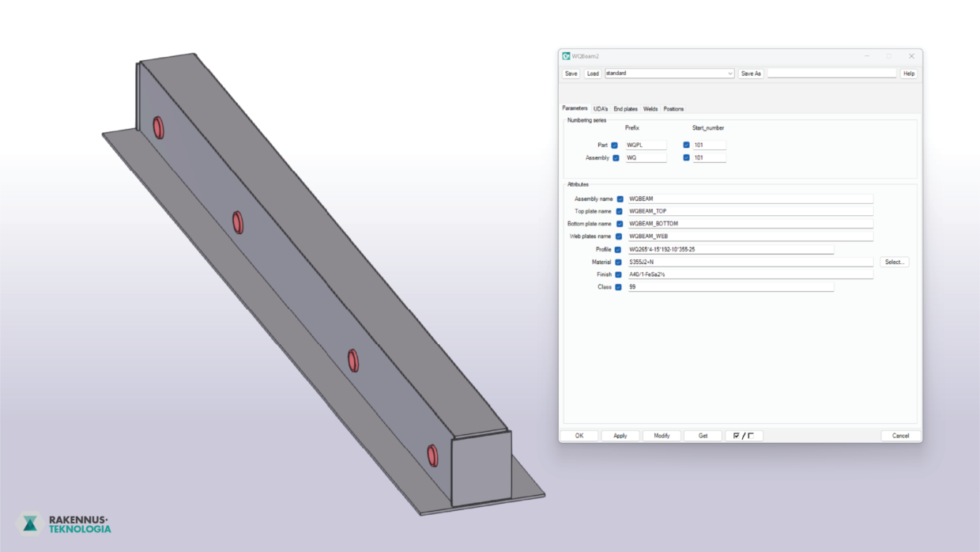Click into the Finish text field
Screen dimensions: 980x552
pos(749,275)
